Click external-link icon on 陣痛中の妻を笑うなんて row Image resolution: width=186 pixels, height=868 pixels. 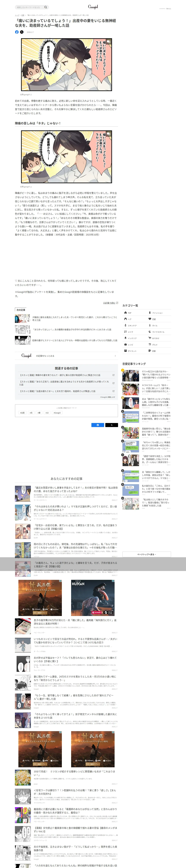click(113, 375)
